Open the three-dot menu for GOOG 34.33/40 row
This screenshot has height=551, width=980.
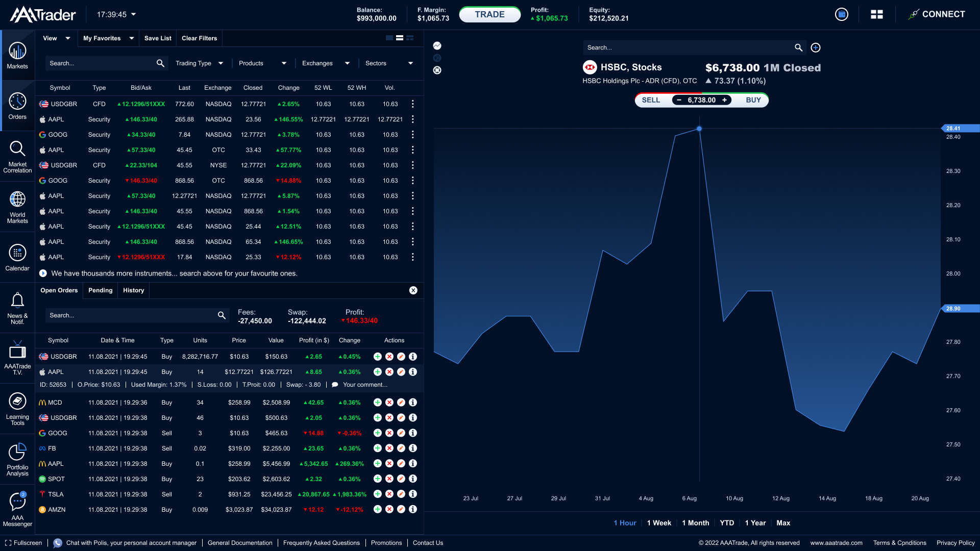coord(412,135)
